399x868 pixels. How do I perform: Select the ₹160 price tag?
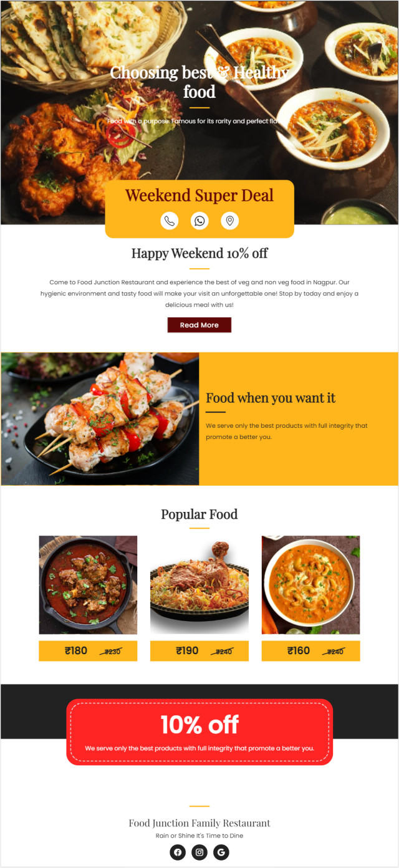[310, 651]
